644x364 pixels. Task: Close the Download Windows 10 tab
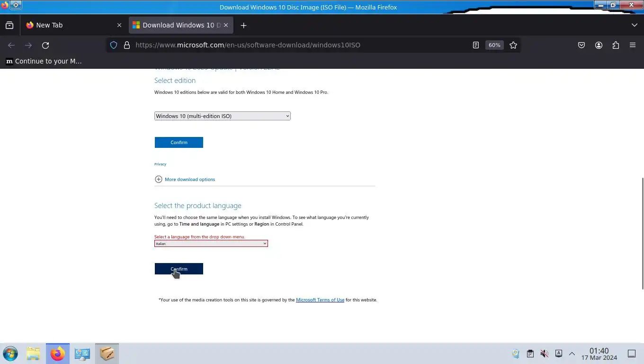226,25
